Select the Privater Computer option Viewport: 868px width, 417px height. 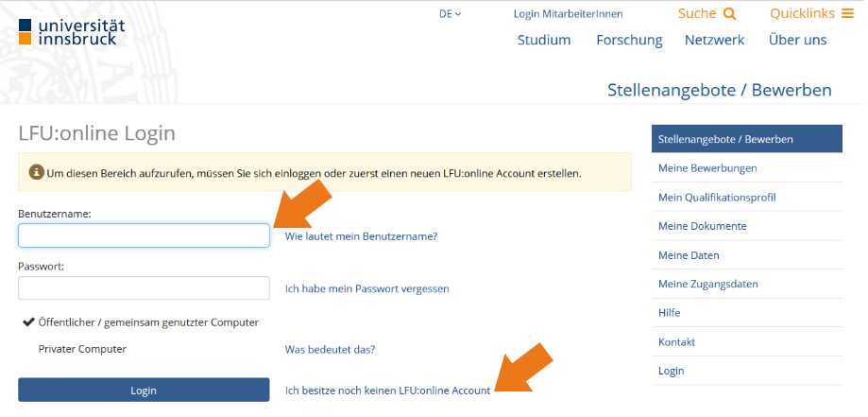tap(82, 349)
